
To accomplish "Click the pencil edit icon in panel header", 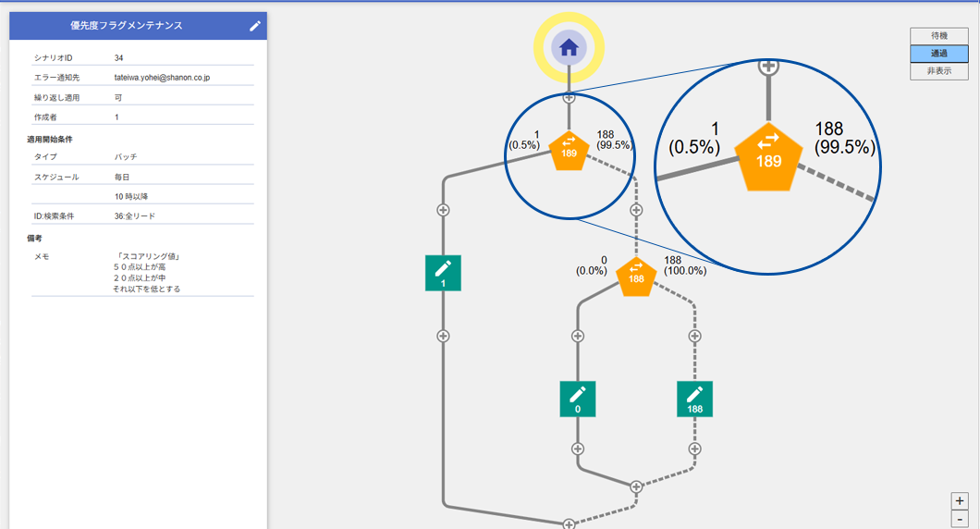I will 255,26.
